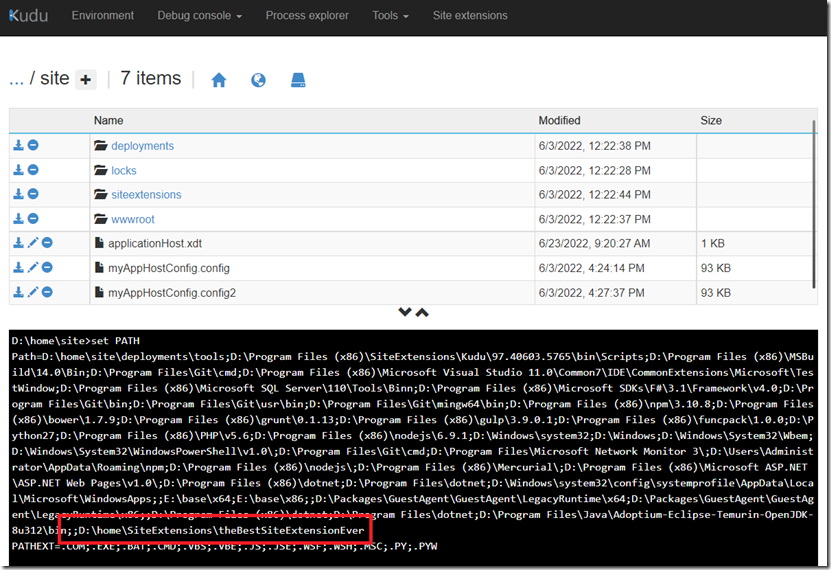Edit myAppHostConfig.config with pencil icon
This screenshot has width=831, height=570.
tap(33, 268)
